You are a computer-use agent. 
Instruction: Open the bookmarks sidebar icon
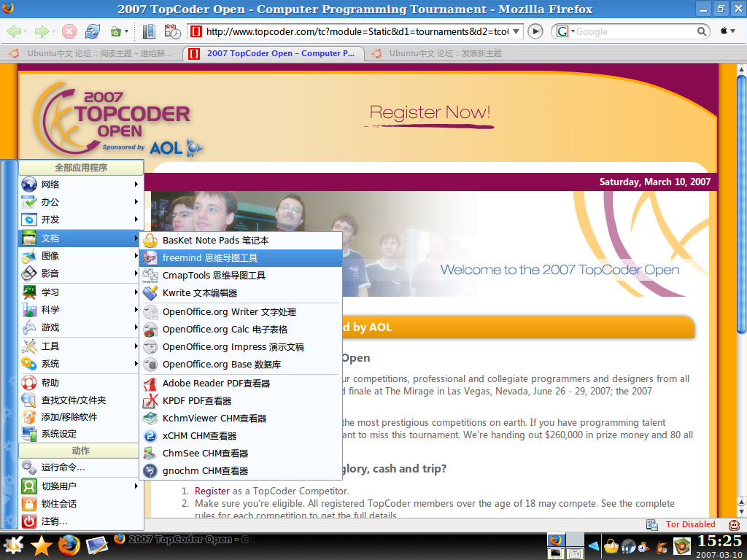[149, 31]
